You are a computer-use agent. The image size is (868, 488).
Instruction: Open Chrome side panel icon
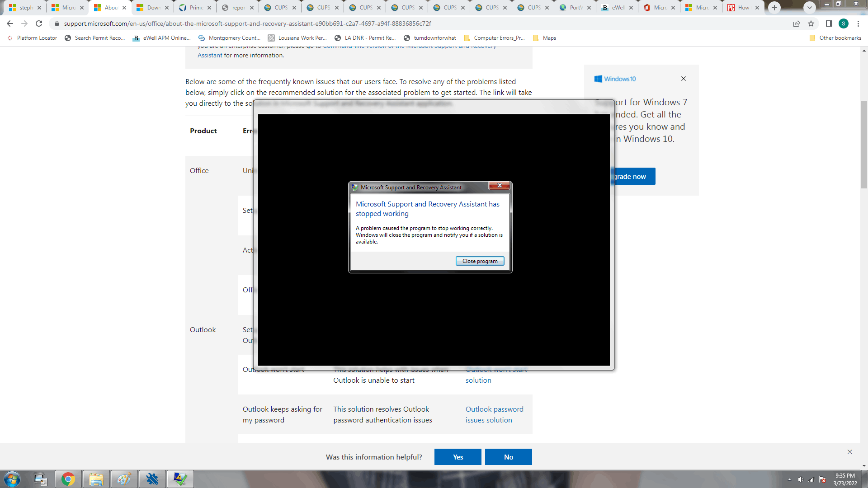click(829, 23)
